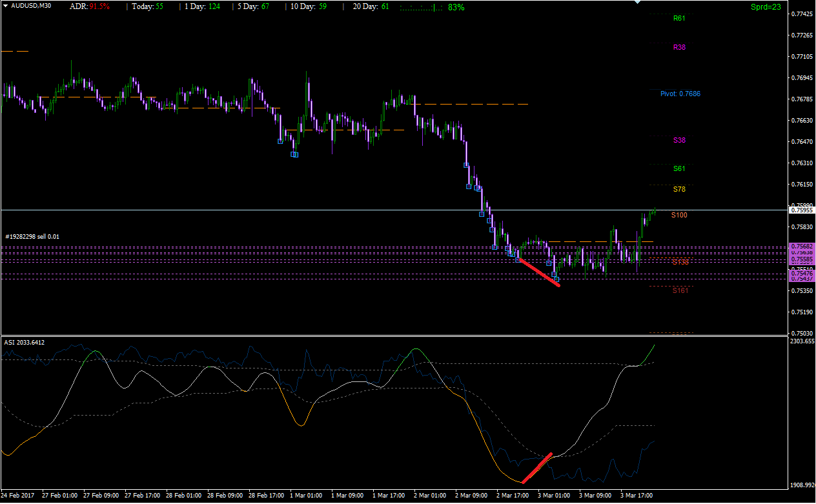Click the ADR 91.5% readout
Image resolution: width=816 pixels, height=504 pixels.
pyautogui.click(x=90, y=6)
